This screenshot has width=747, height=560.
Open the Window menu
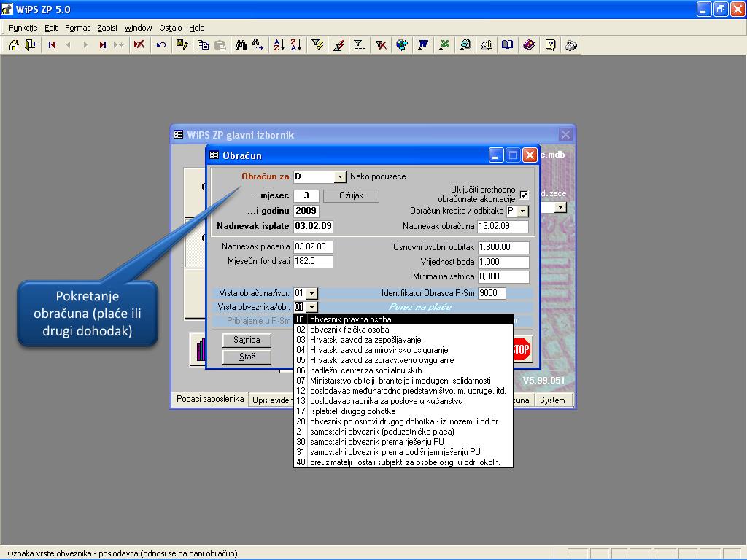(138, 28)
